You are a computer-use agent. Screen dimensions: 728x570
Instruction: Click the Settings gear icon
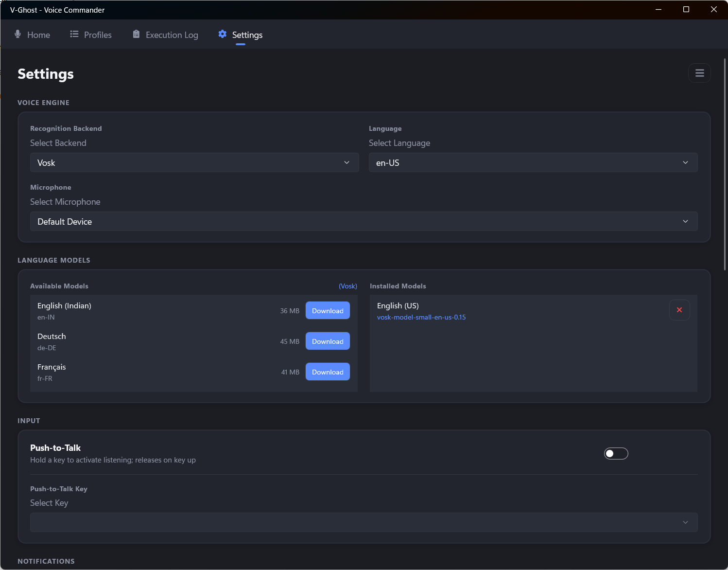point(223,34)
